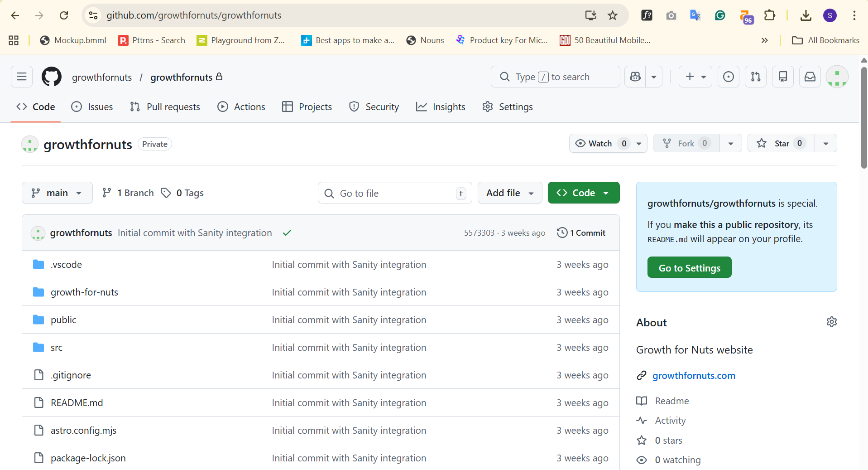Open the .vscode folder
868x470 pixels.
66,265
